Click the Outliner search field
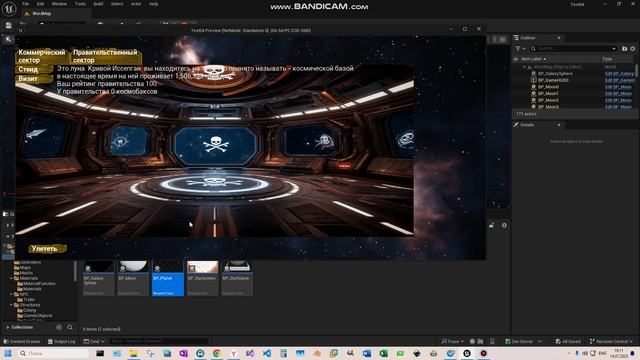The width and height of the screenshot is (640, 360). (x=573, y=49)
